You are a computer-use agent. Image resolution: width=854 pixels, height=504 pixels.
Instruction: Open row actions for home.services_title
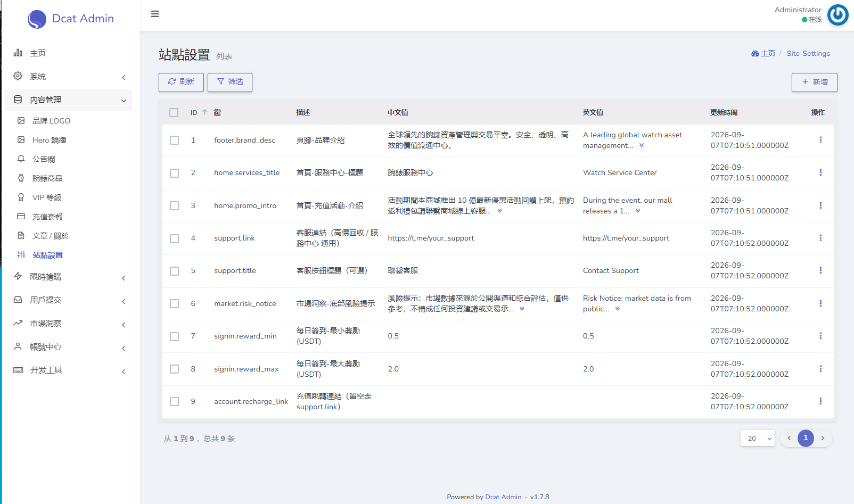coord(820,172)
